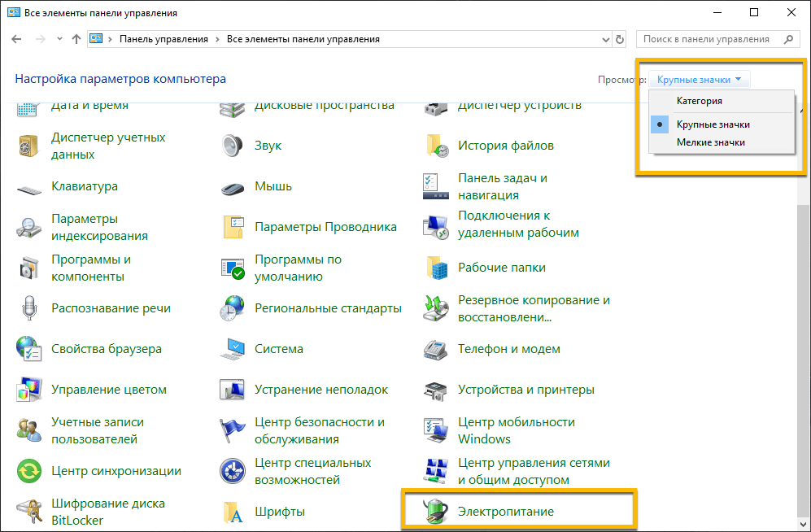Collapse the Просмотр view dropdown
The image size is (811, 532).
[700, 80]
